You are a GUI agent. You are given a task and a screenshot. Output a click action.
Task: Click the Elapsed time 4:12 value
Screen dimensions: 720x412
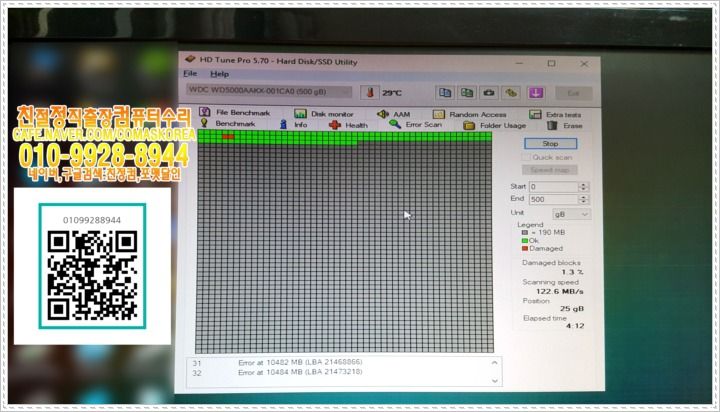tap(575, 326)
